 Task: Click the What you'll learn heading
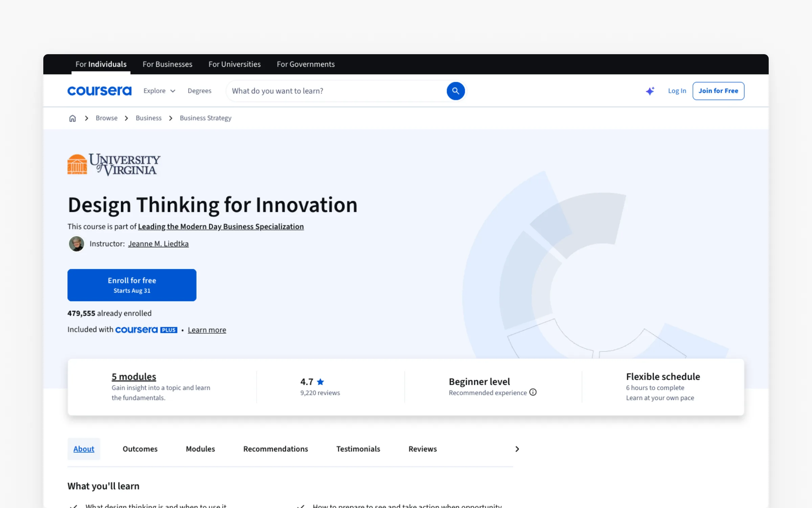click(103, 486)
